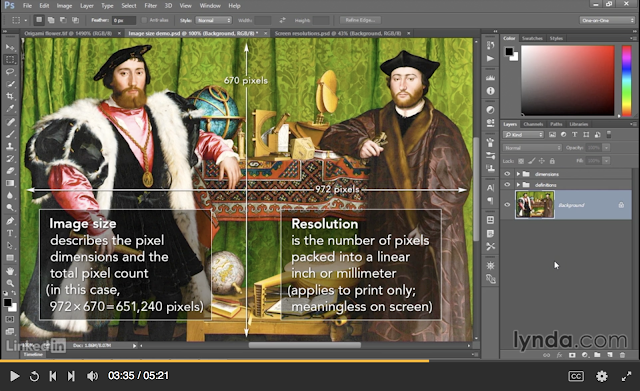
Task: Hide the definitions layer group
Action: (x=507, y=185)
